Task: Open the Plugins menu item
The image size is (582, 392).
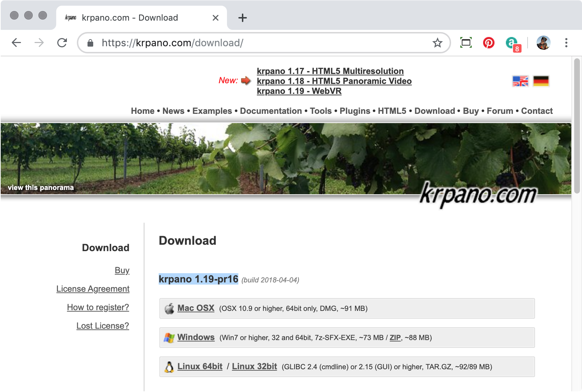Action: pyautogui.click(x=355, y=111)
